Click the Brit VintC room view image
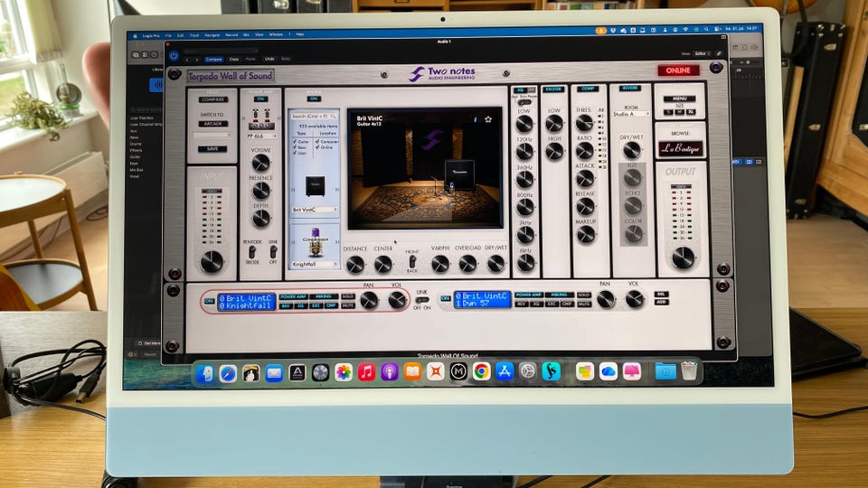Image resolution: width=868 pixels, height=488 pixels. pos(425,168)
